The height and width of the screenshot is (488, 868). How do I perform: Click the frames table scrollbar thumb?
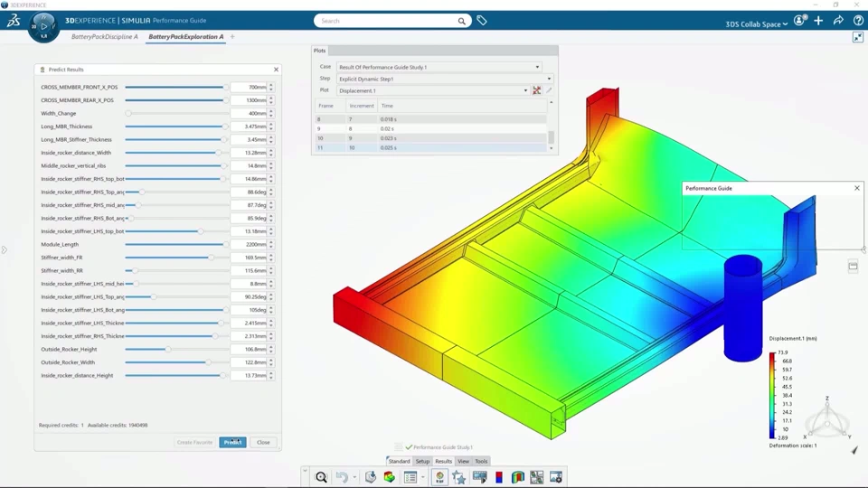point(551,136)
